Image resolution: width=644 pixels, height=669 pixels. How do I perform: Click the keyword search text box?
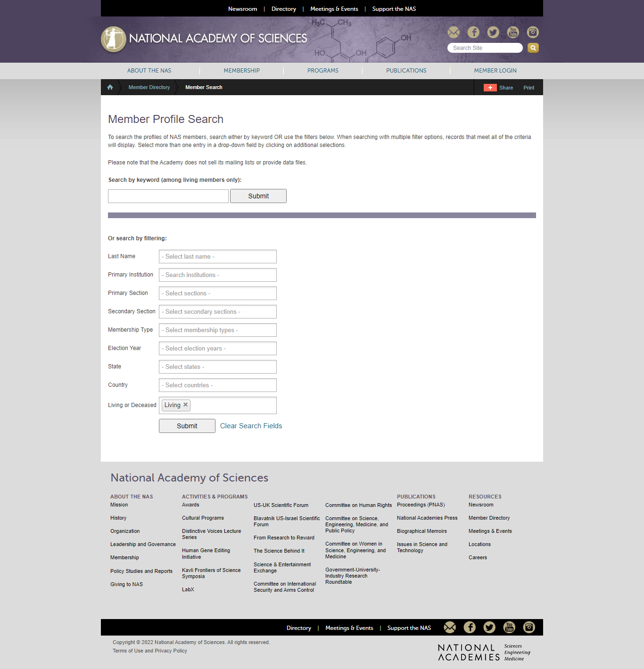(x=168, y=196)
